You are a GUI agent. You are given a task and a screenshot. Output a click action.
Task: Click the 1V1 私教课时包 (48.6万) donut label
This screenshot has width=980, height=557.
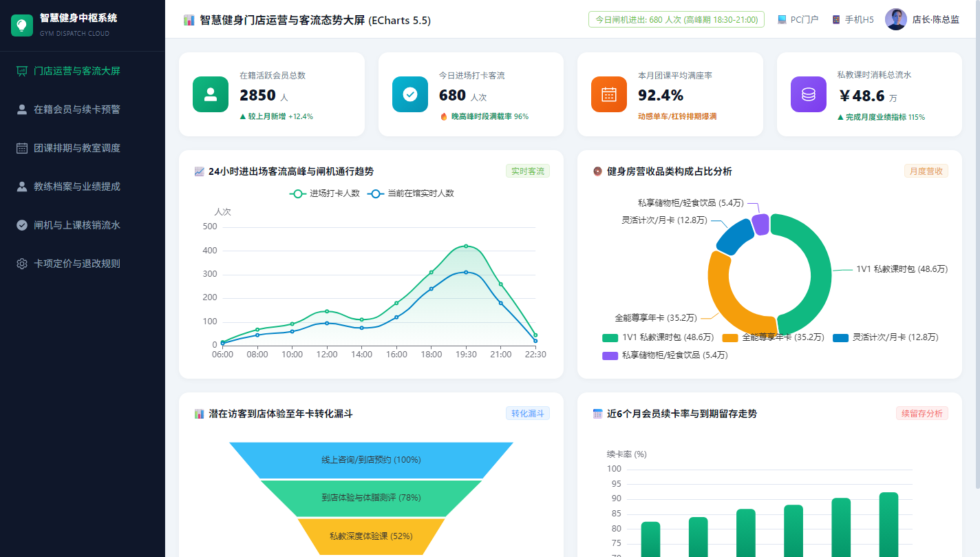click(x=902, y=270)
